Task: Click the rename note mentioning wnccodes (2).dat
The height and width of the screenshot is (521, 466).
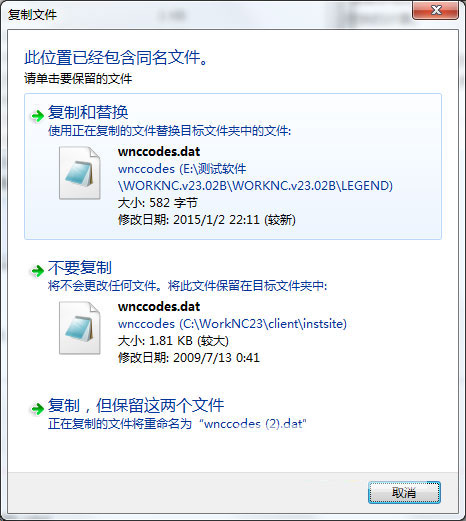Action: pyautogui.click(x=177, y=424)
